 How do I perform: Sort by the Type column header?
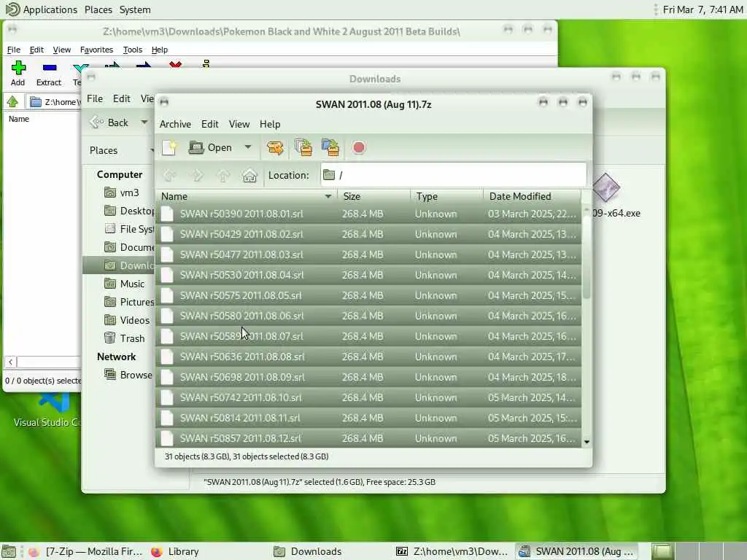tap(447, 196)
